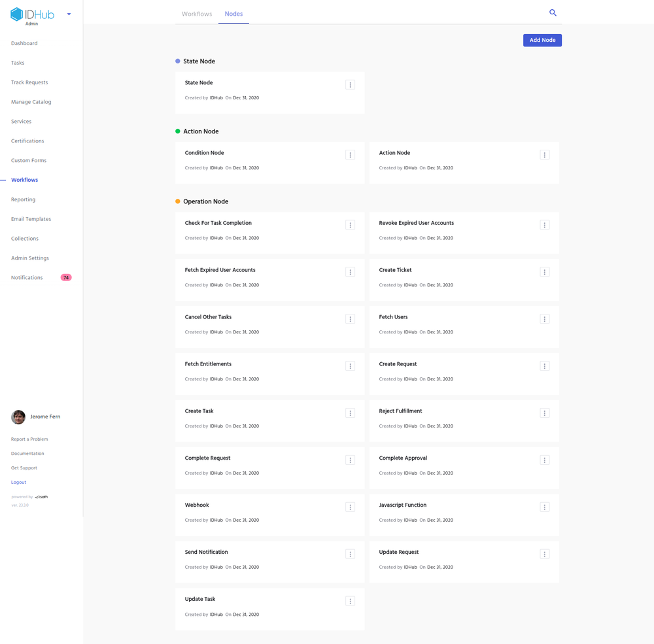Image resolution: width=654 pixels, height=644 pixels.
Task: Open options menu on the Create Ticket card
Action: [x=544, y=271]
